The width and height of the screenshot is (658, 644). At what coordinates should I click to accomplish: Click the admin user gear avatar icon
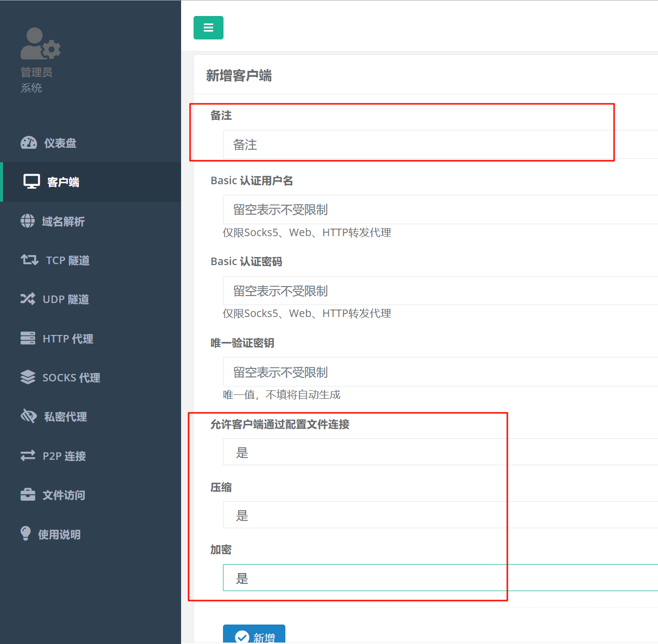point(40,44)
